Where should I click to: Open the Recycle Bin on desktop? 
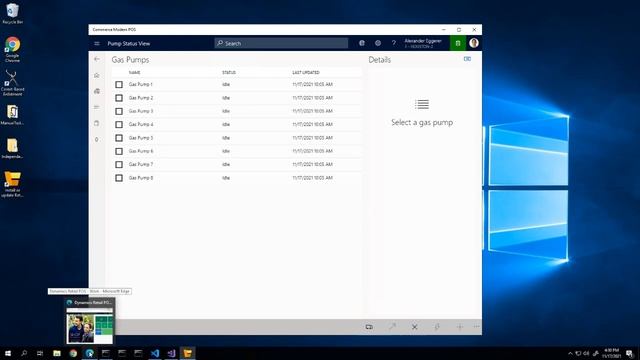(12, 13)
